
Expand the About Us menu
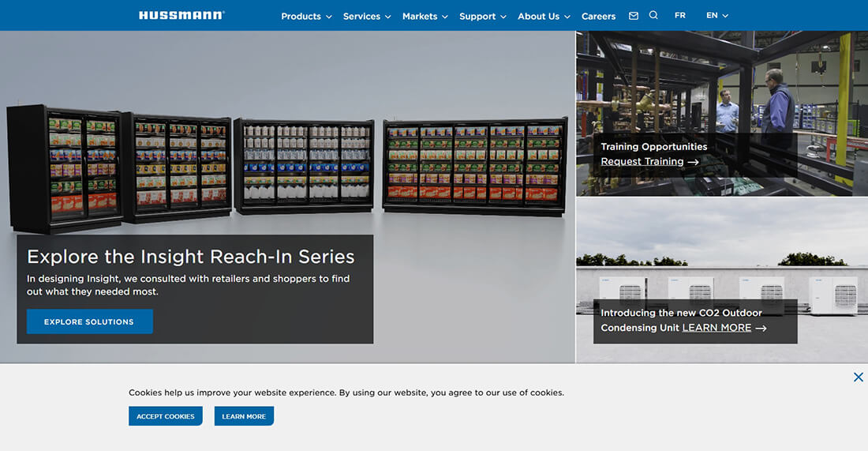pyautogui.click(x=544, y=16)
